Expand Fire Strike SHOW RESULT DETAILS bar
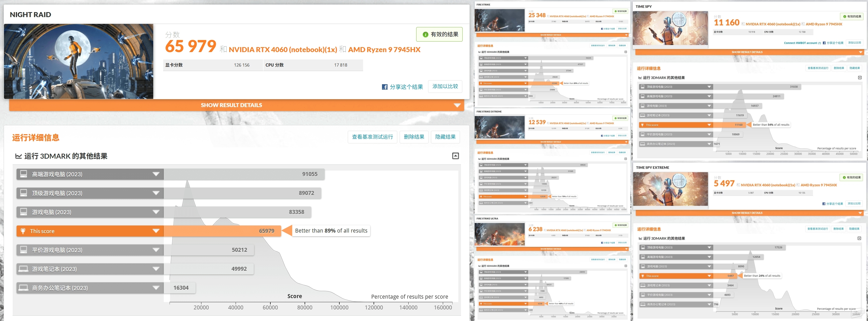868x321 pixels. tap(552, 35)
